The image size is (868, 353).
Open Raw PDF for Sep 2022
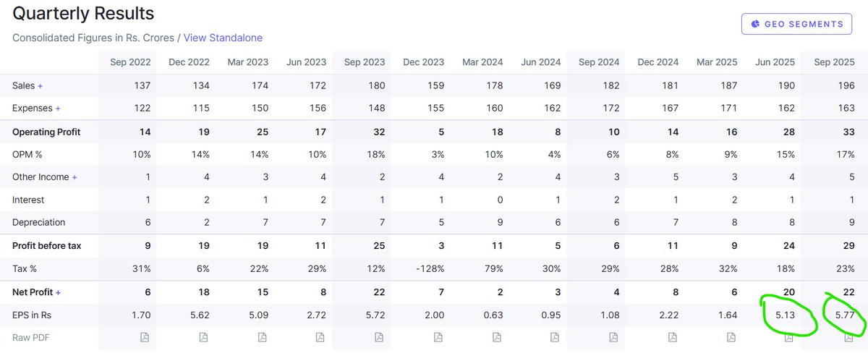tap(145, 338)
